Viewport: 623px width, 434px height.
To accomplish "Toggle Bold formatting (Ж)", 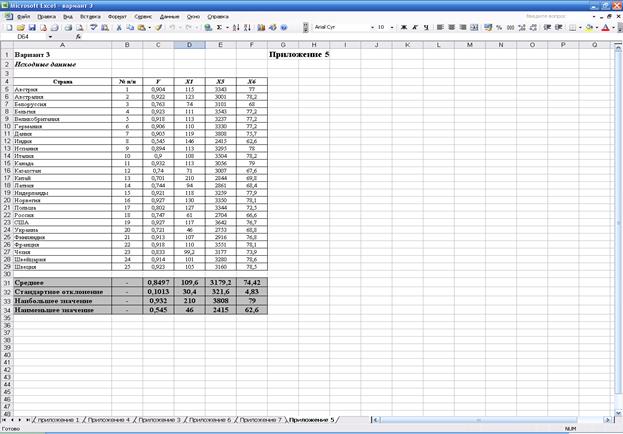I will tap(404, 27).
